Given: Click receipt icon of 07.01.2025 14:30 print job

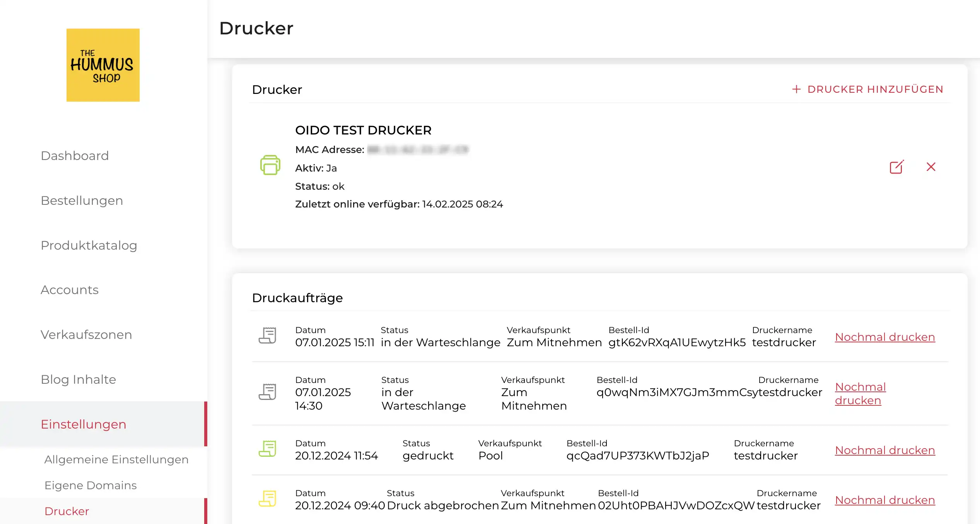Looking at the screenshot, I should point(267,392).
